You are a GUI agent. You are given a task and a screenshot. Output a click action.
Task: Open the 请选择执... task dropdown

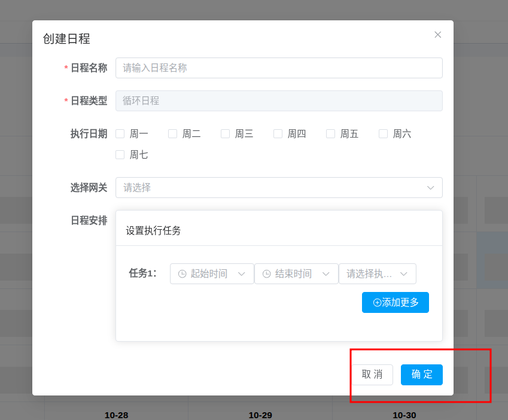click(x=378, y=273)
